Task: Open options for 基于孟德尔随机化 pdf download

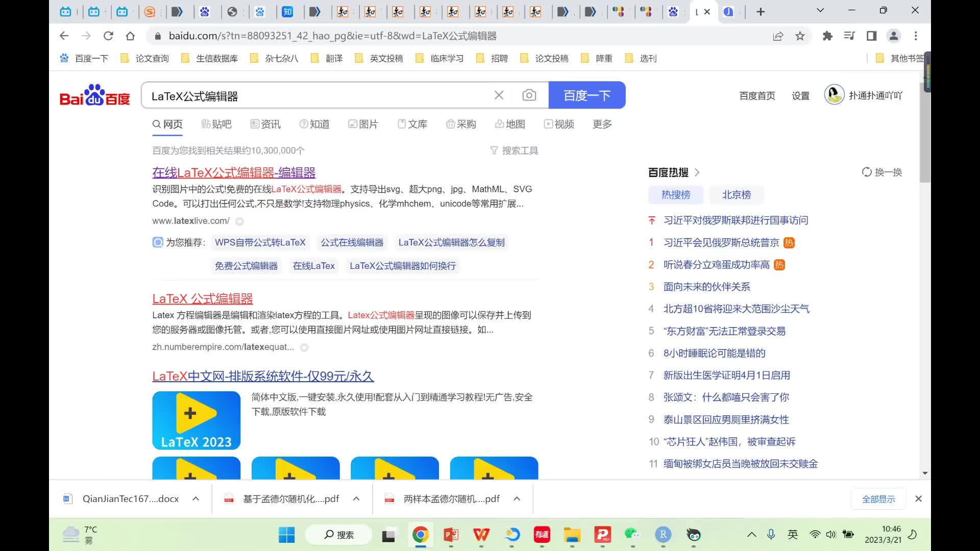Action: point(356,499)
